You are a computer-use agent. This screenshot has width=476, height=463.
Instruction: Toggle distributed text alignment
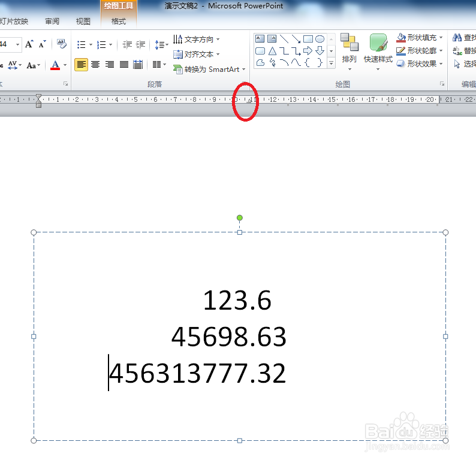click(138, 65)
